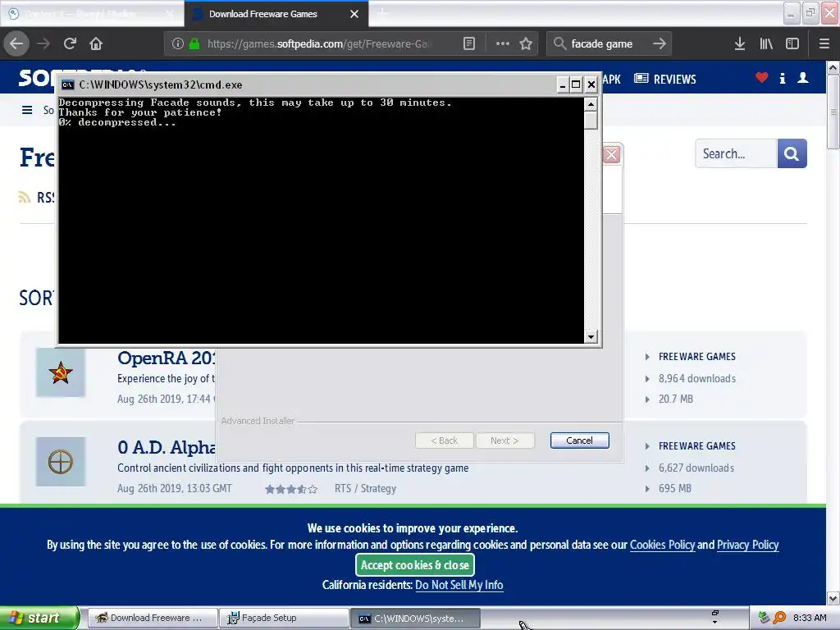This screenshot has width=840, height=630.
Task: Open the 0 A.D. Alpha game title link
Action: (167, 447)
